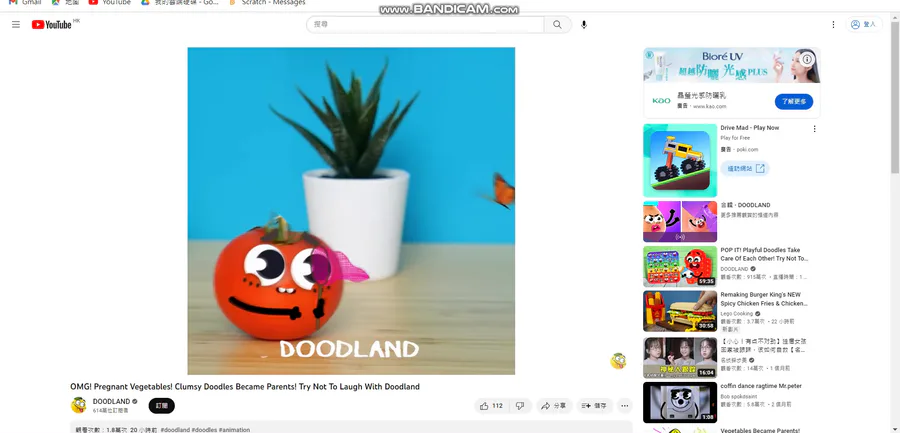Open the three-dot menu for Drive Mad ad
The height and width of the screenshot is (433, 900).
pyautogui.click(x=814, y=129)
